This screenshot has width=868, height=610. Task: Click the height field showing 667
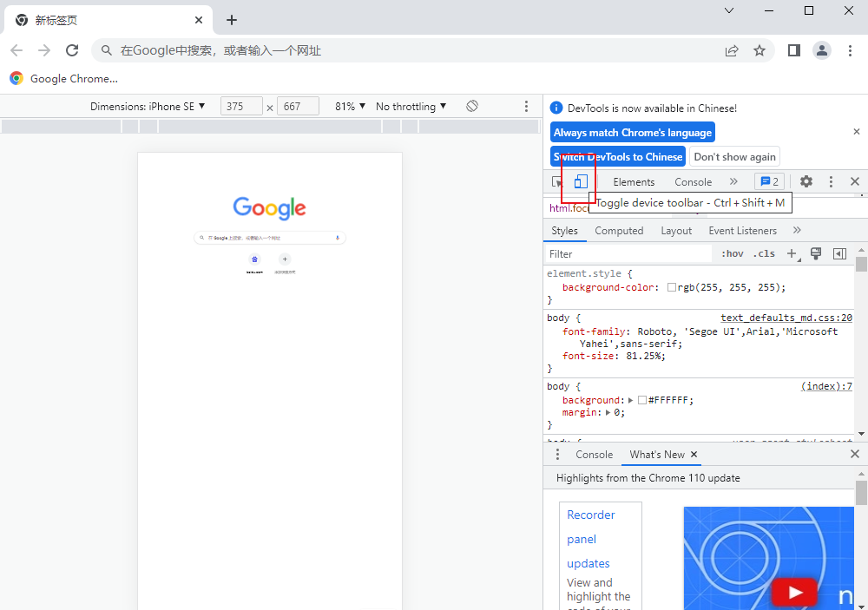[298, 106]
